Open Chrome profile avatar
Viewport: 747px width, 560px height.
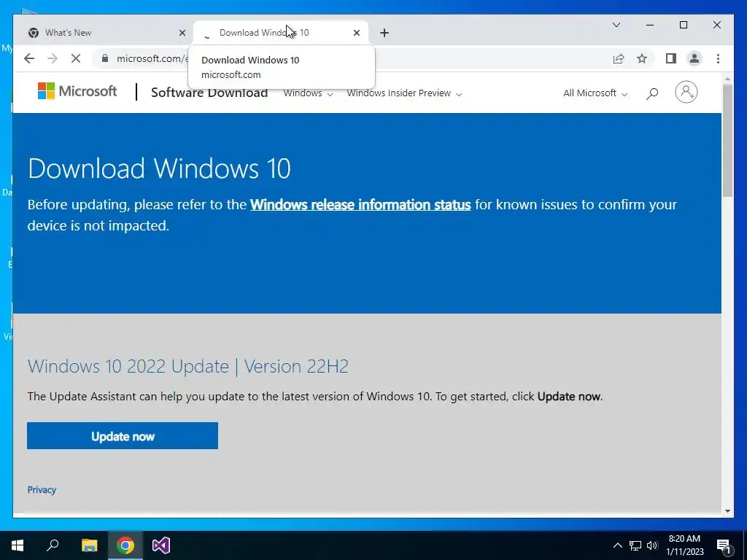694,58
